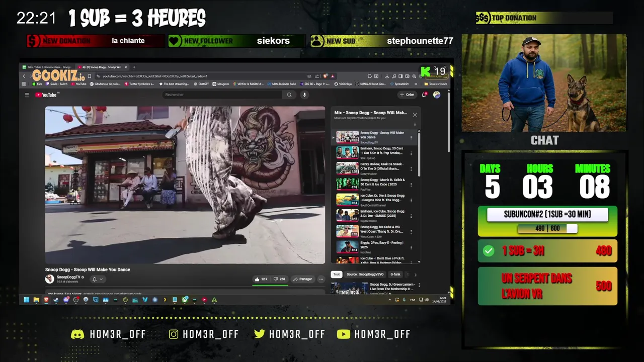Screen dimensions: 644x362
Task: Go to the YouTube home logo
Action: click(x=46, y=95)
